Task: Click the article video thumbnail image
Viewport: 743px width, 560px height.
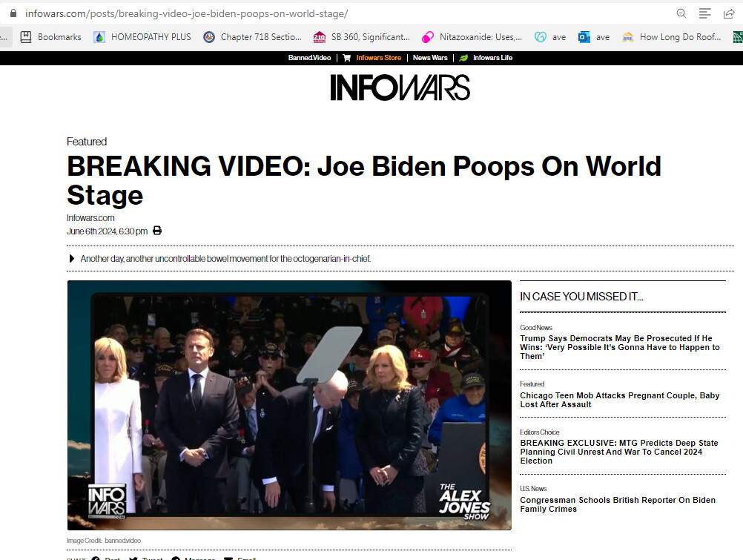Action: tap(289, 405)
